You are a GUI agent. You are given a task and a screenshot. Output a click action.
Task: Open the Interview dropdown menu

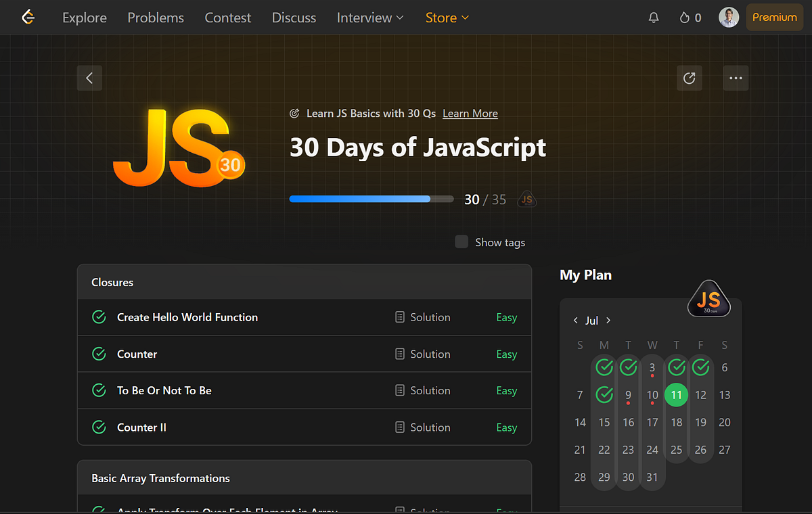coord(369,18)
